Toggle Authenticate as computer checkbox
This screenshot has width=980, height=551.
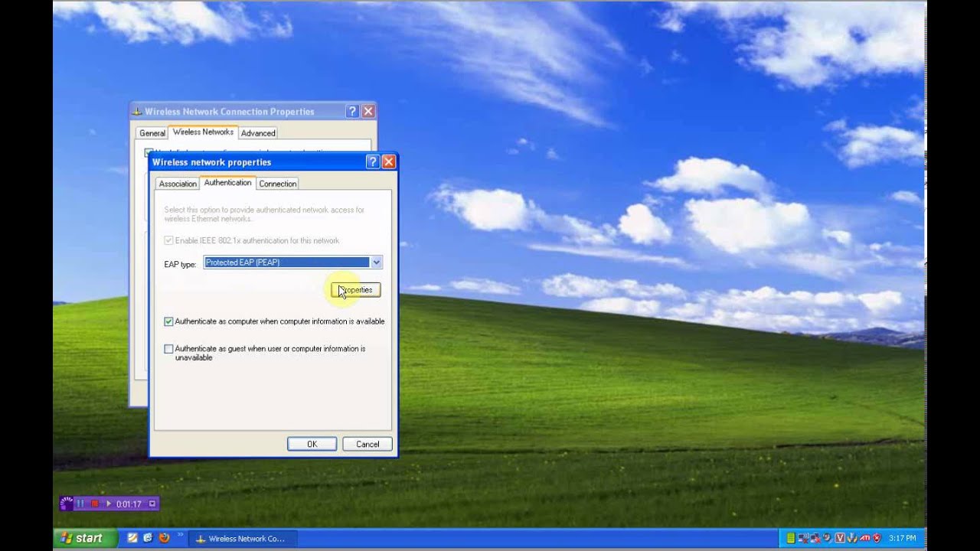coord(168,321)
